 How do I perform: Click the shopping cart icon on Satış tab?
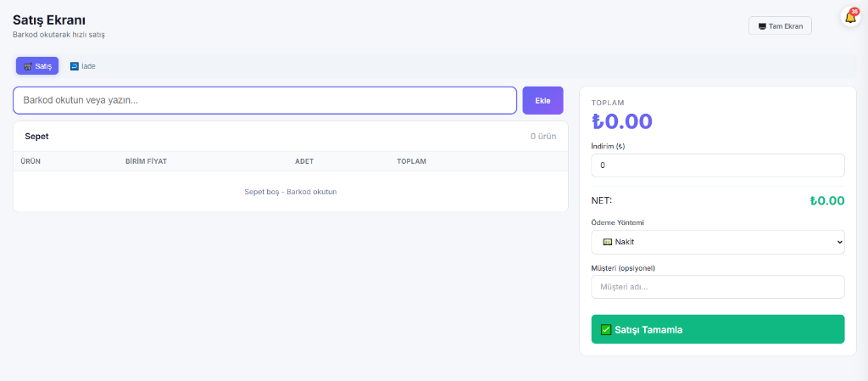28,66
